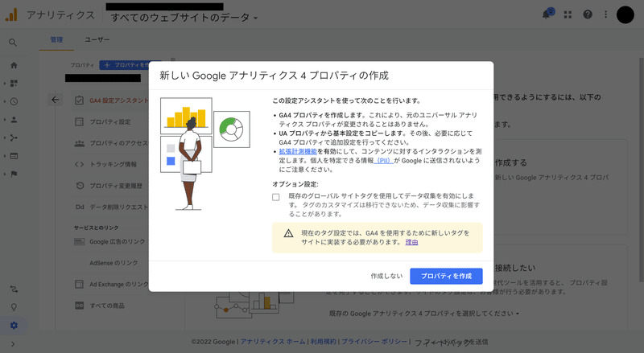Open the audience person icon
This screenshot has height=353, width=644.
click(14, 120)
